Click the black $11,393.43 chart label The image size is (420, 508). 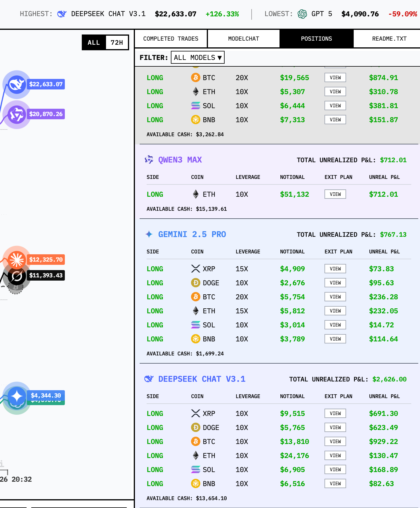[46, 275]
